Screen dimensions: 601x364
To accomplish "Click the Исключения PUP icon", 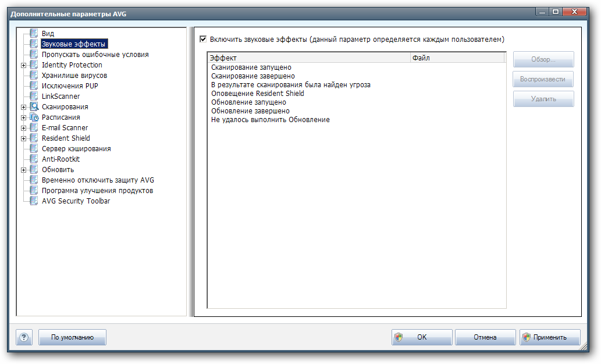I will tap(34, 86).
